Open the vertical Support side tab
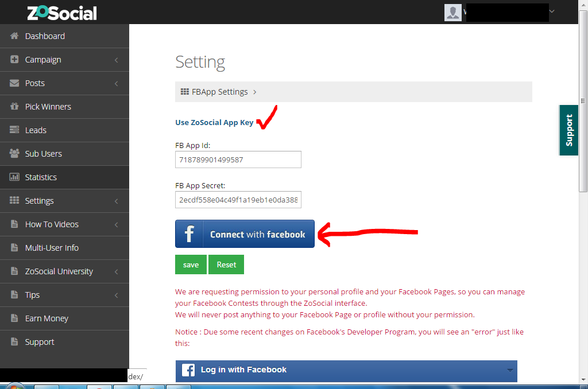 pyautogui.click(x=568, y=130)
